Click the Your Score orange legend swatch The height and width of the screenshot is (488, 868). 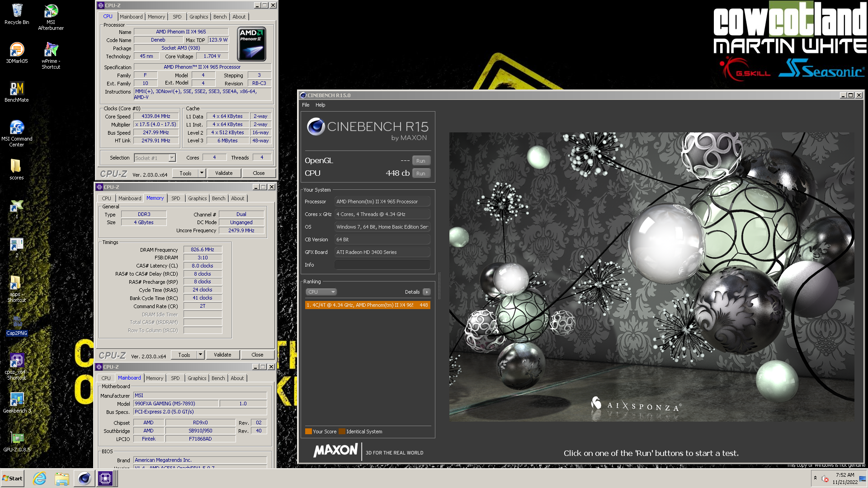[x=308, y=432]
